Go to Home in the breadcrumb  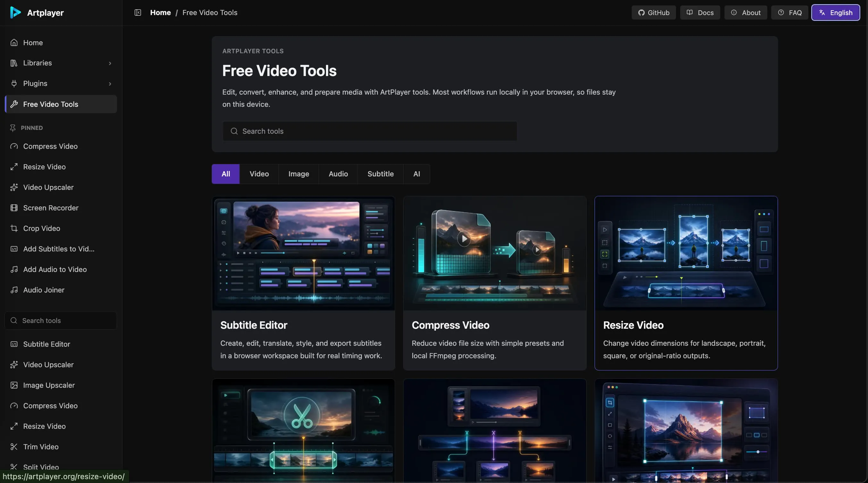(160, 13)
